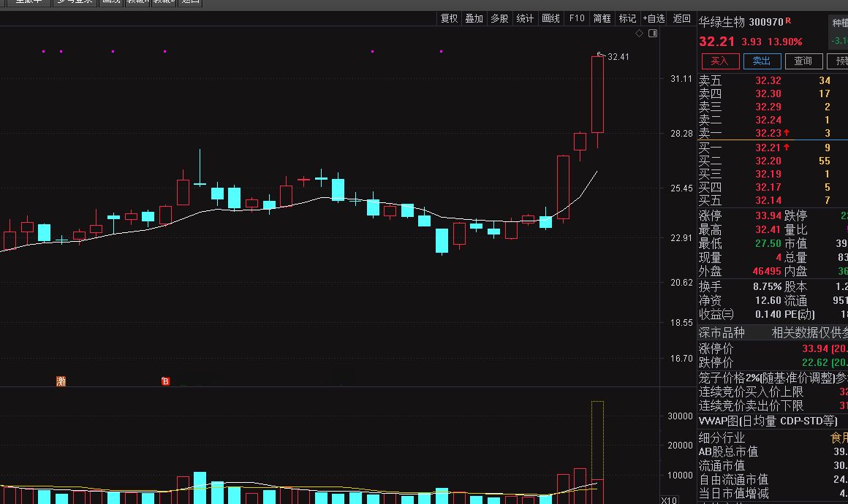
Task: Open the 多股 multi-stock view
Action: point(499,18)
